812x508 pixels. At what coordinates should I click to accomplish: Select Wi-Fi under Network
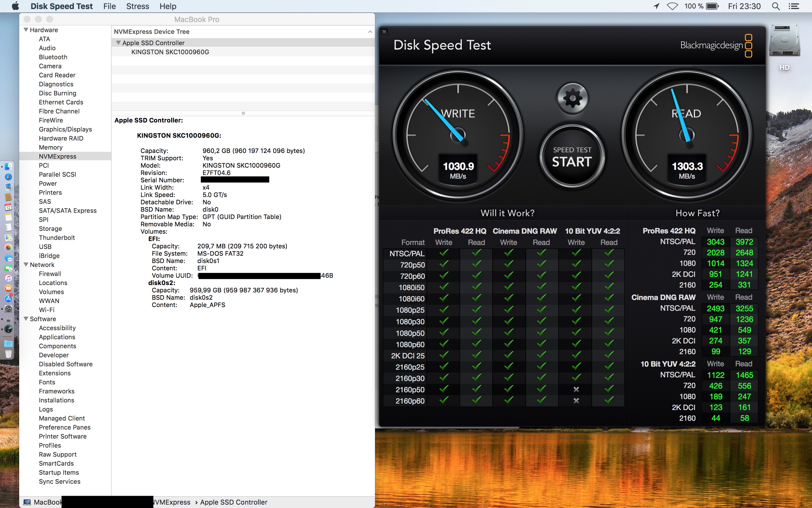pyautogui.click(x=47, y=310)
